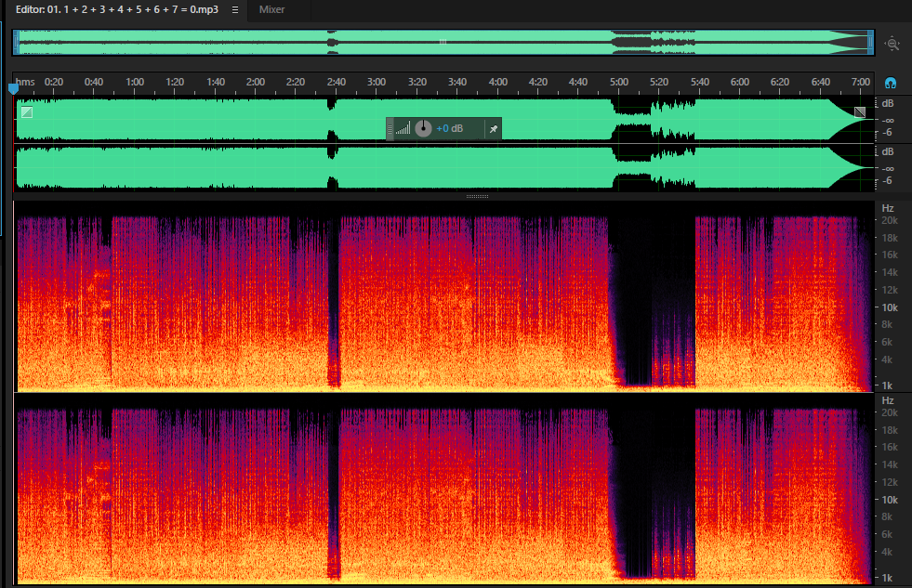Click the 0:40 mark on the timeline
The image size is (912, 588).
[94, 82]
